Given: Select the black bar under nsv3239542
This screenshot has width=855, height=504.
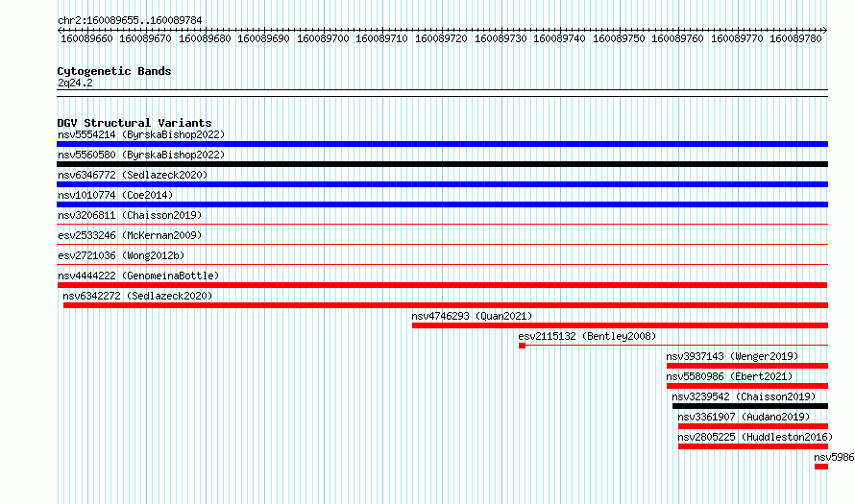Looking at the screenshot, I should point(750,406).
